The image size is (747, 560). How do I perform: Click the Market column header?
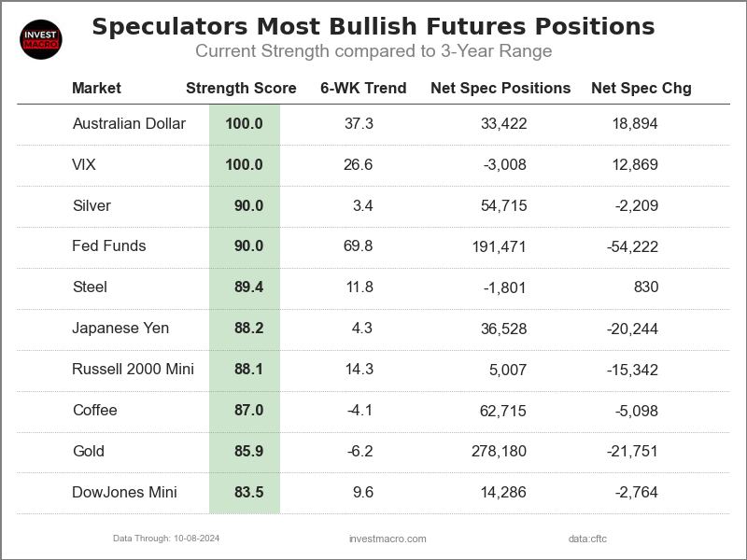point(96,89)
